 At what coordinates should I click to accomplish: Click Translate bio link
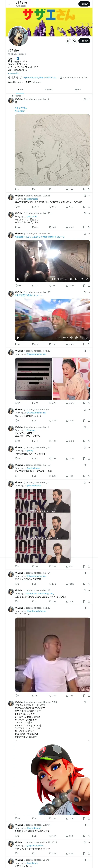click(x=14, y=73)
